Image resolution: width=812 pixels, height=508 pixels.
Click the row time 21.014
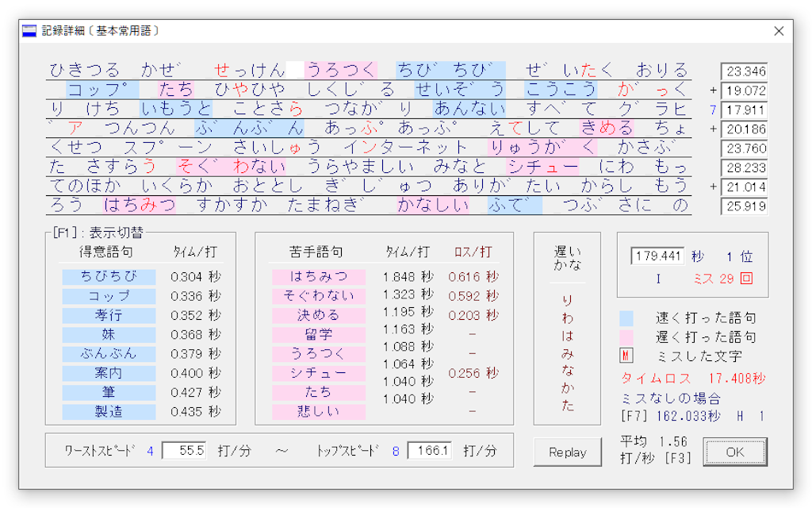tap(744, 187)
